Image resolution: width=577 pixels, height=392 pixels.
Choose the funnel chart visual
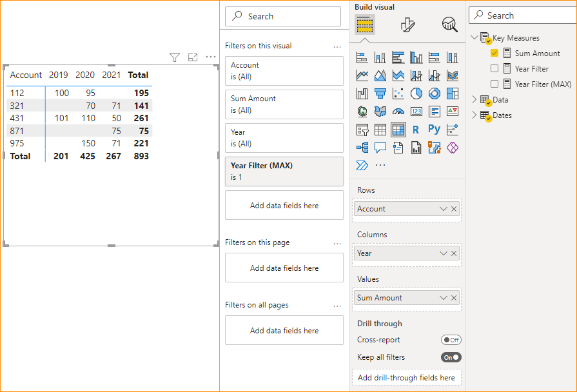tap(380, 93)
